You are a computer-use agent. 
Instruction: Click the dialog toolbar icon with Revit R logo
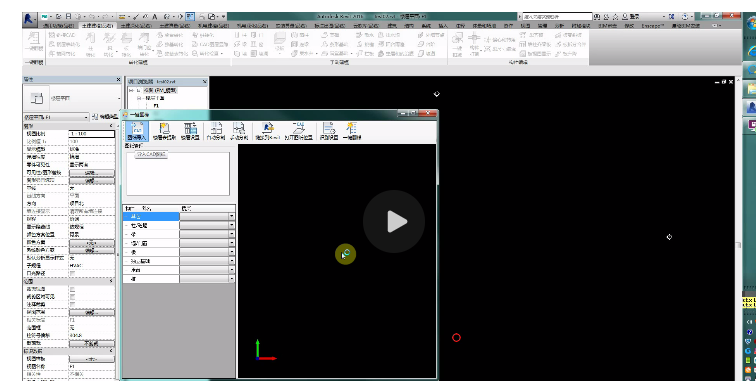tap(268, 131)
